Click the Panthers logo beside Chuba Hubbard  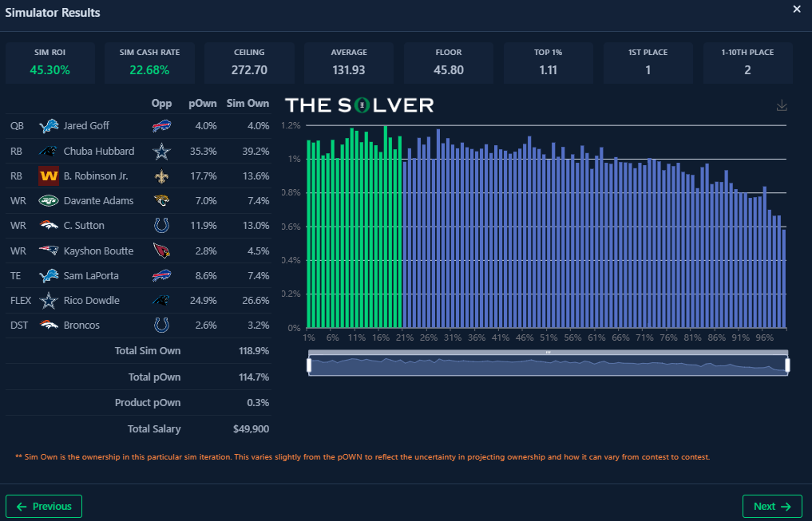click(x=49, y=151)
